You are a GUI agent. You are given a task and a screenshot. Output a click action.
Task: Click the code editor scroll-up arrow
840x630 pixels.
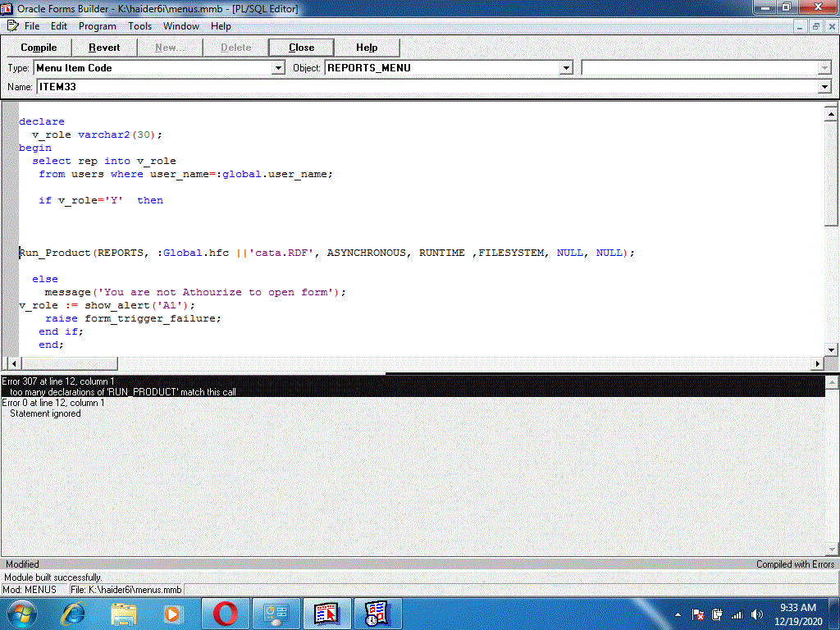(x=831, y=113)
